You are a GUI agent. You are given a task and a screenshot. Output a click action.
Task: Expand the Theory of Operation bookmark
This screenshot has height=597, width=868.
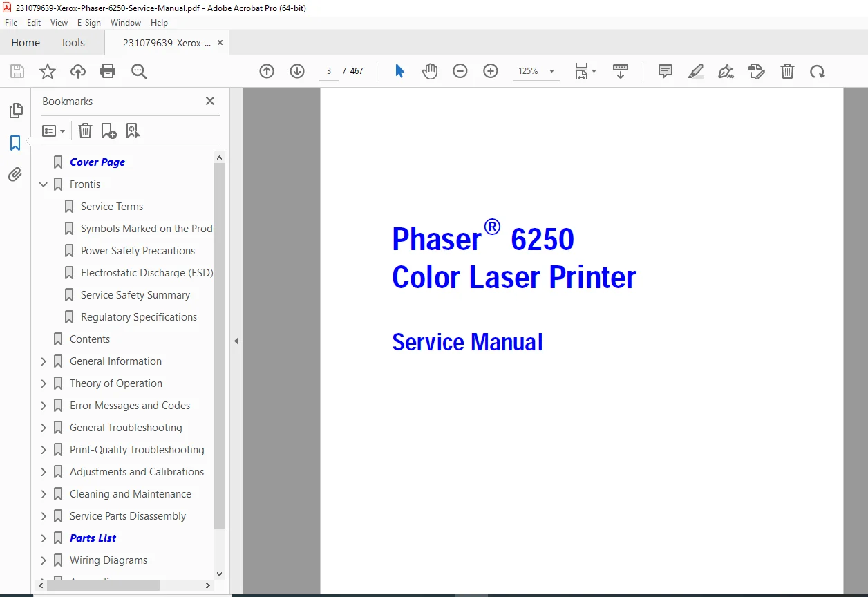(44, 383)
